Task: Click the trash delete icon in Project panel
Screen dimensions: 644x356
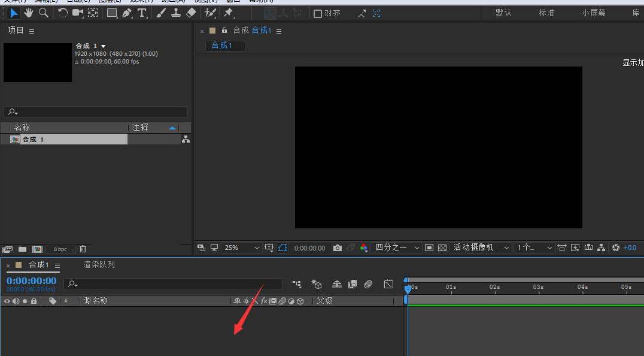Action: 83,249
